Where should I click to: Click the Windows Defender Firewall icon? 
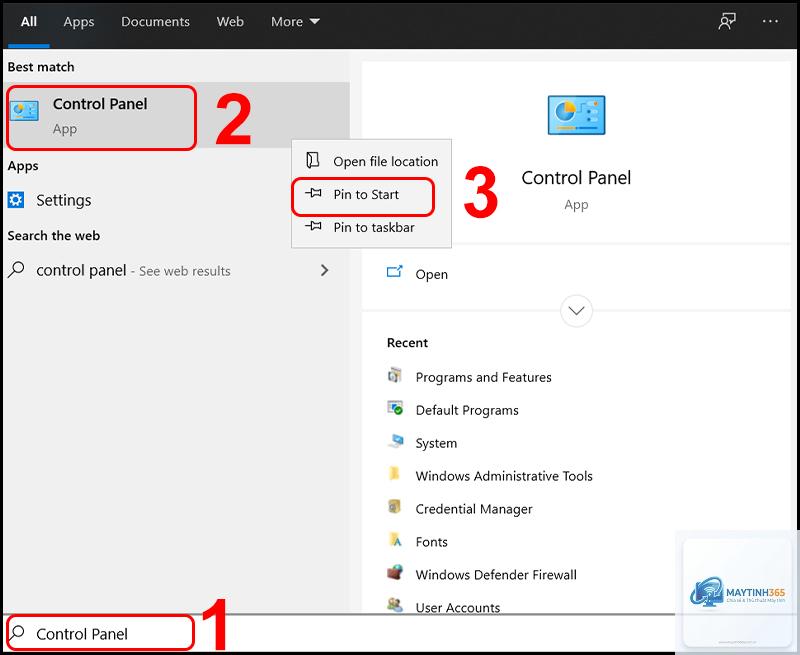click(395, 572)
